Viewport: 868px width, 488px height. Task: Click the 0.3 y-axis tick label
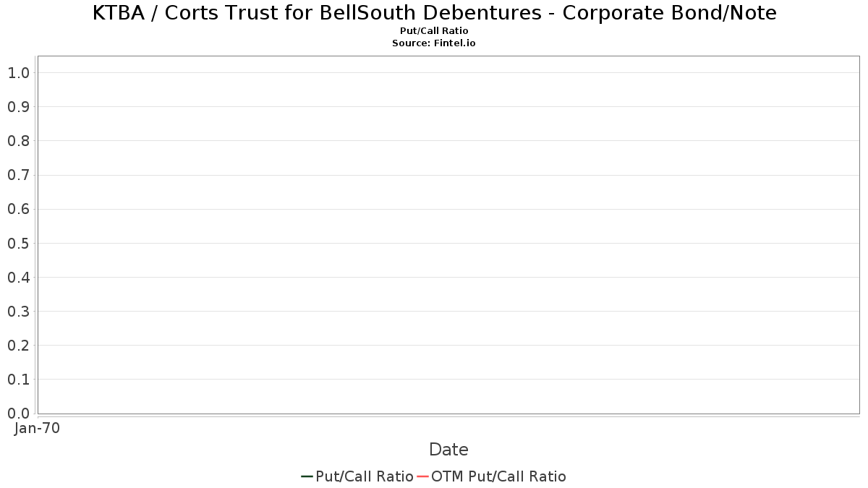pos(18,311)
